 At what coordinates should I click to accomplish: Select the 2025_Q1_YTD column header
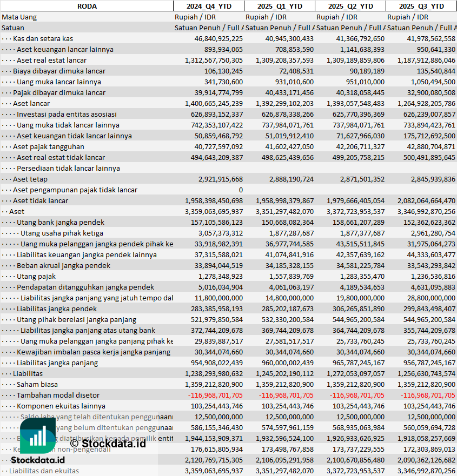[279, 6]
